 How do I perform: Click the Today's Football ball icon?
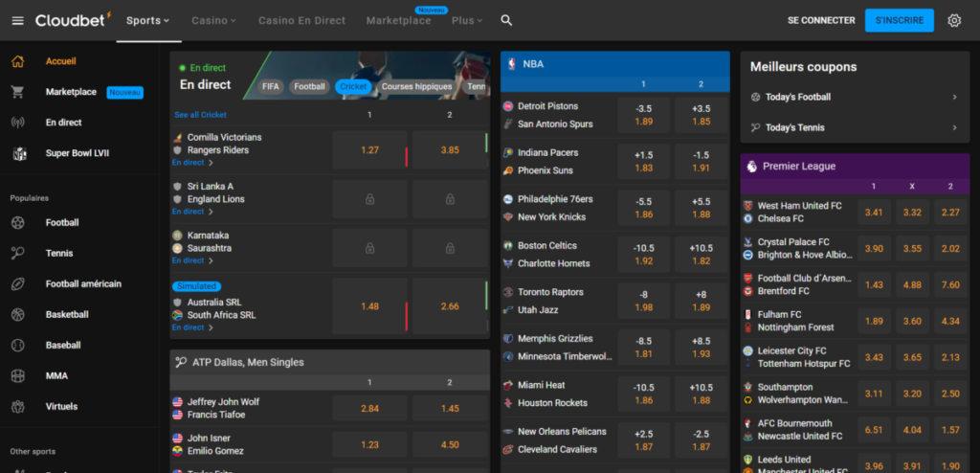[x=756, y=97]
